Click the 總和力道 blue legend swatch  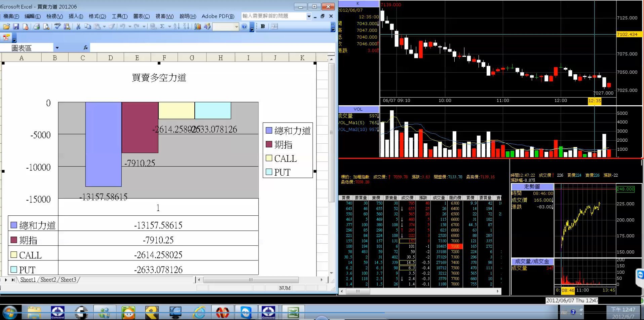click(269, 131)
